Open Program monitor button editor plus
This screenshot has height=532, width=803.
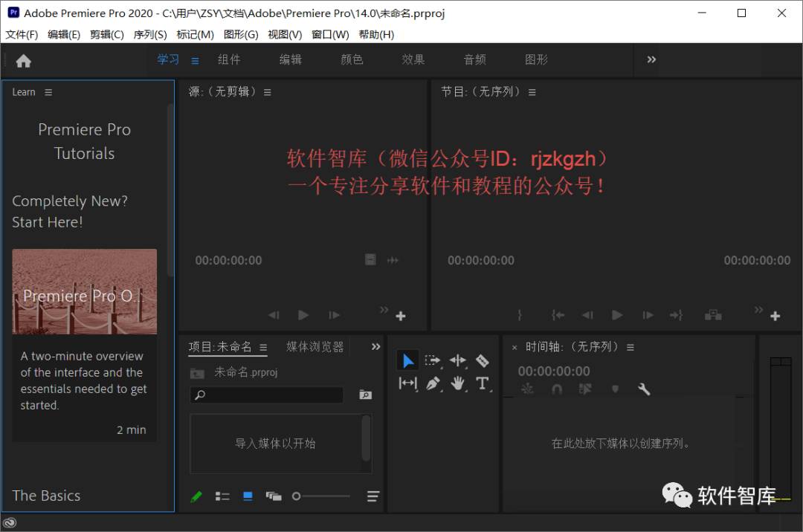pyautogui.click(x=775, y=316)
